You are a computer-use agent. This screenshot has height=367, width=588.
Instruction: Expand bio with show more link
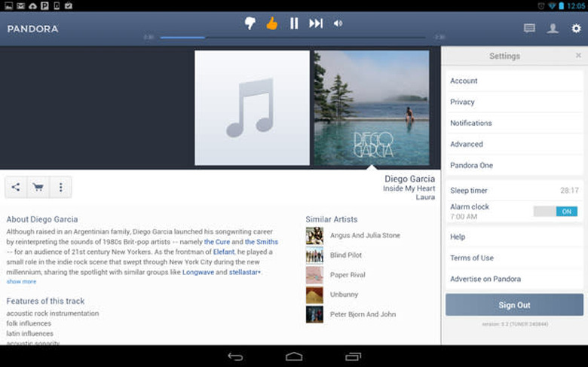click(x=21, y=282)
